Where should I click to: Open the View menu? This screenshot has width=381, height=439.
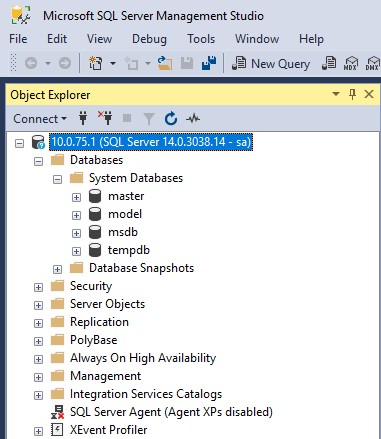point(99,39)
